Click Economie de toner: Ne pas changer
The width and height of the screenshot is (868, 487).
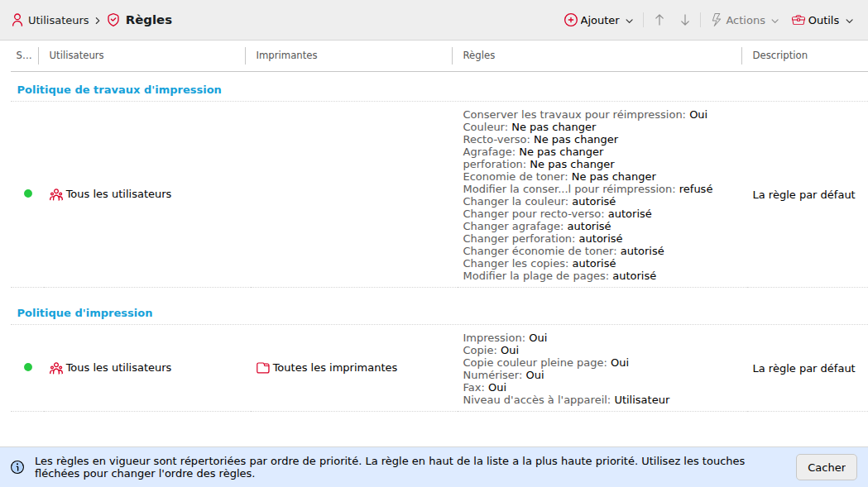[x=559, y=177]
